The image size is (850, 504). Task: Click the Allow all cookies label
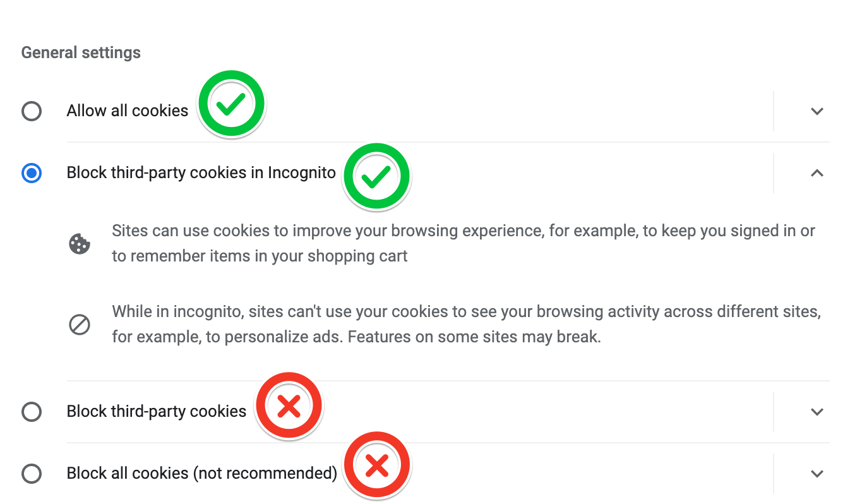coord(128,111)
